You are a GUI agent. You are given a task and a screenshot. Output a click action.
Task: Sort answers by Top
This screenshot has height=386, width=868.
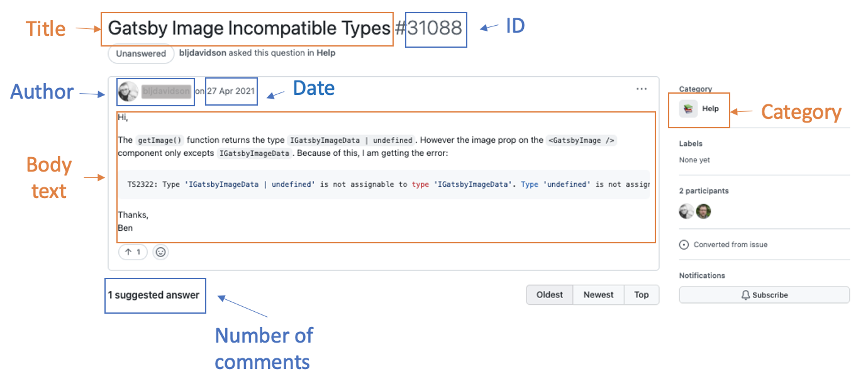point(641,295)
